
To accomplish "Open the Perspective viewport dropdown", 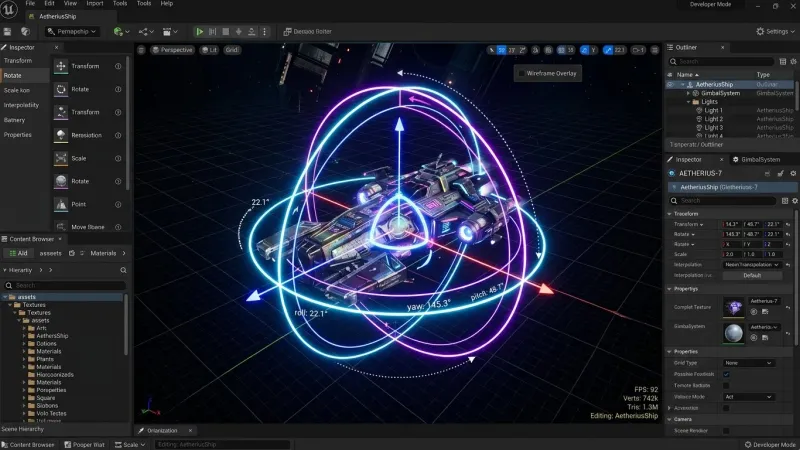I will [x=172, y=50].
